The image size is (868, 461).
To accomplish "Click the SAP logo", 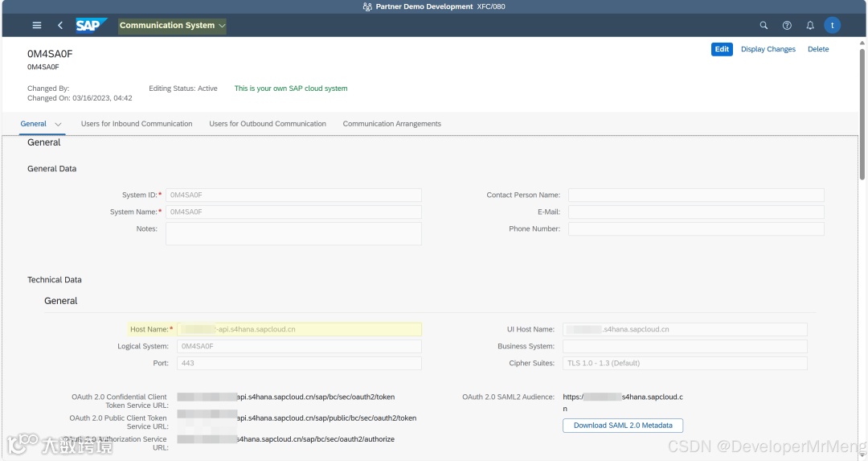I will pyautogui.click(x=92, y=26).
